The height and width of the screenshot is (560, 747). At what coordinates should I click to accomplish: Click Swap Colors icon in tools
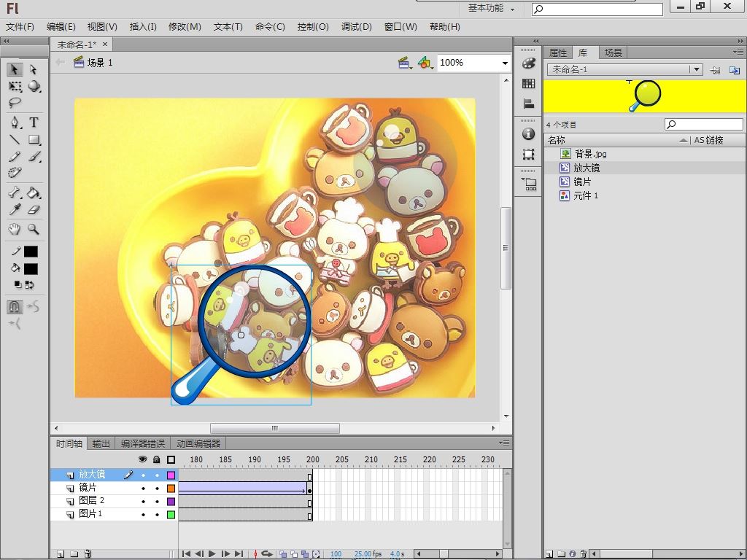point(29,285)
